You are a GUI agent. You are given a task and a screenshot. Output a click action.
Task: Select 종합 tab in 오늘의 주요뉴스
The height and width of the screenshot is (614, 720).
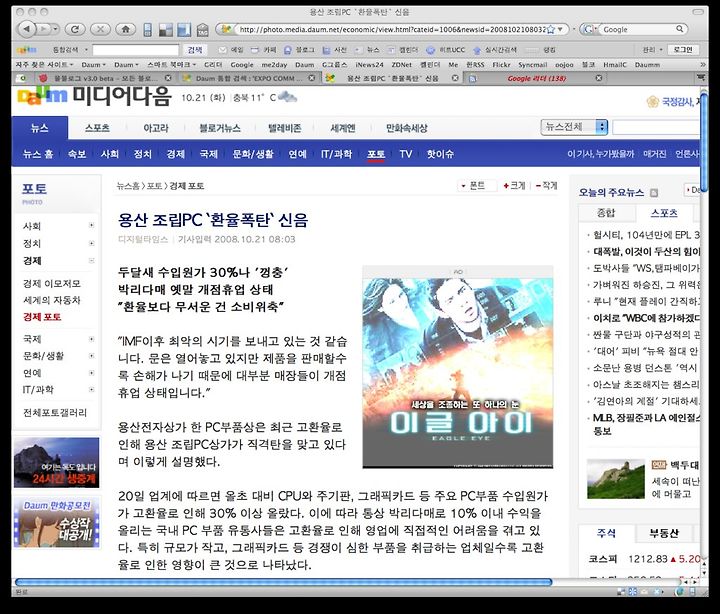606,213
